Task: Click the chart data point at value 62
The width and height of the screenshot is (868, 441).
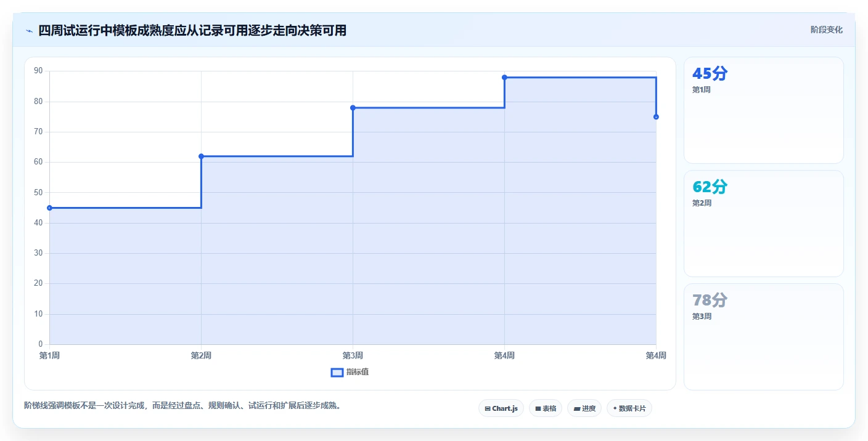Action: tap(201, 156)
